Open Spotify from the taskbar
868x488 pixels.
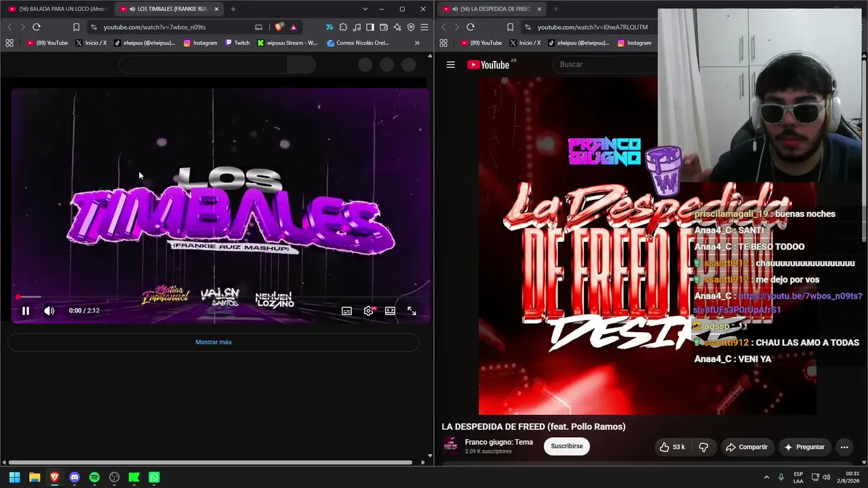coord(94,477)
